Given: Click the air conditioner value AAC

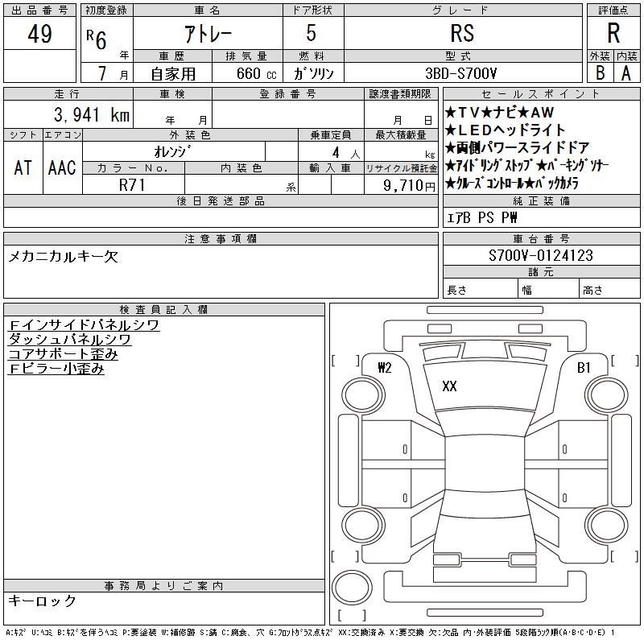Looking at the screenshot, I should pyautogui.click(x=62, y=167).
